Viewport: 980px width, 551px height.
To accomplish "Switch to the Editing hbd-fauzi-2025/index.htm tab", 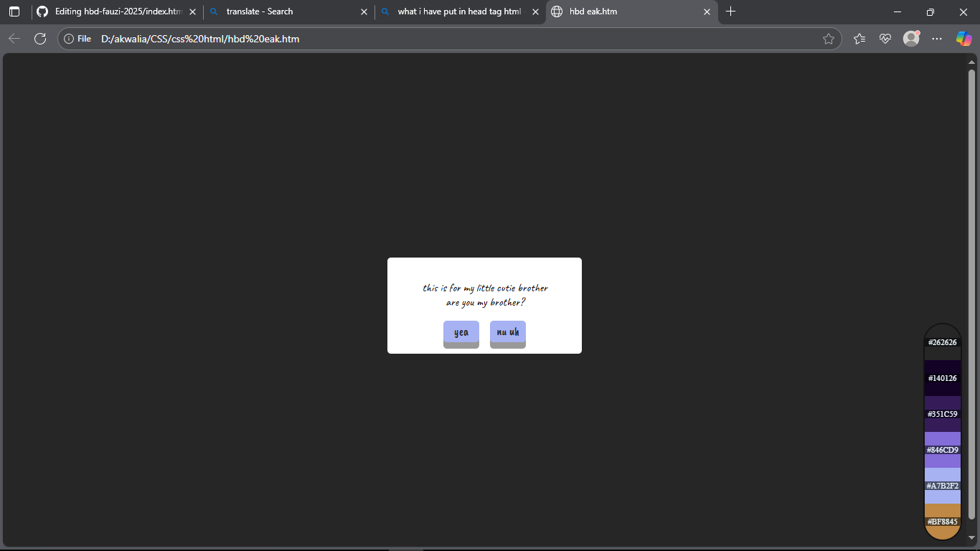I will click(x=116, y=11).
